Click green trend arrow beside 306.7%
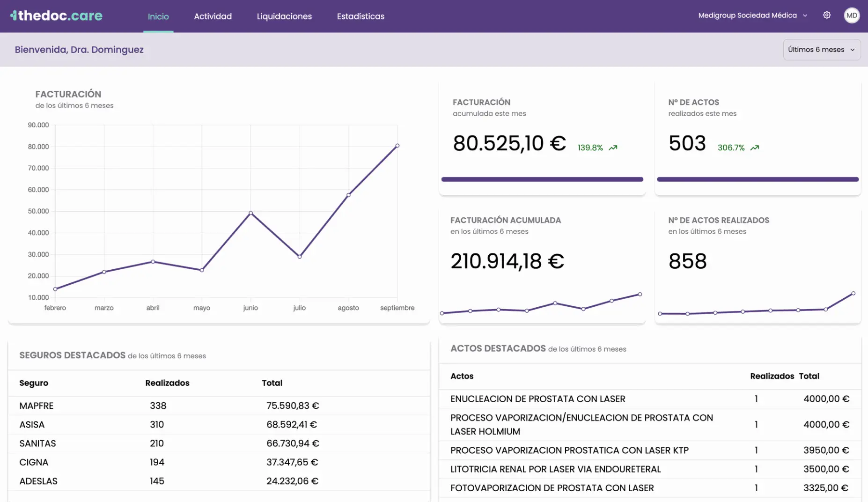The image size is (868, 502). point(754,148)
